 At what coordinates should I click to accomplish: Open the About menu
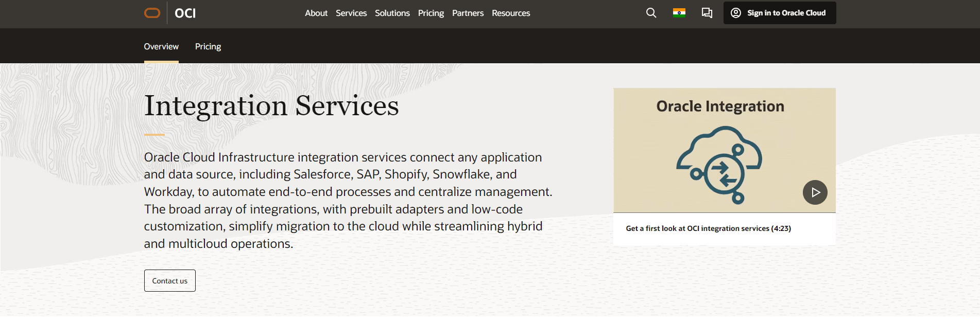pos(316,13)
